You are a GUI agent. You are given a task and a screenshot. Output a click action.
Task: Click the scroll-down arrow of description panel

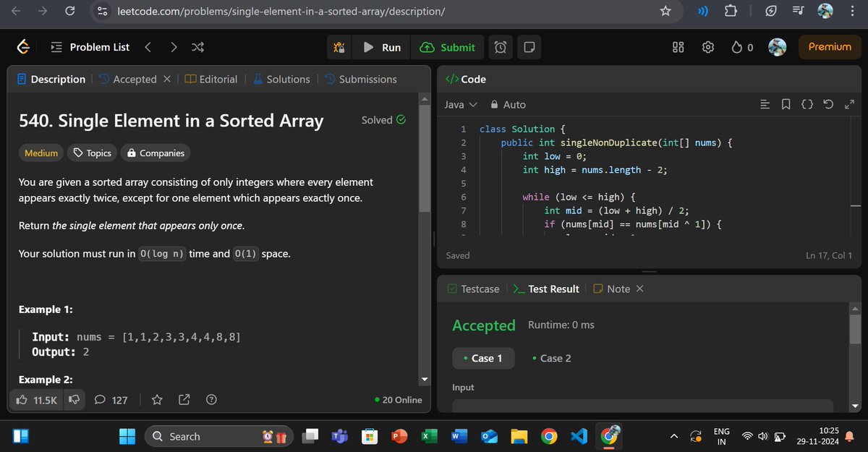(425, 379)
